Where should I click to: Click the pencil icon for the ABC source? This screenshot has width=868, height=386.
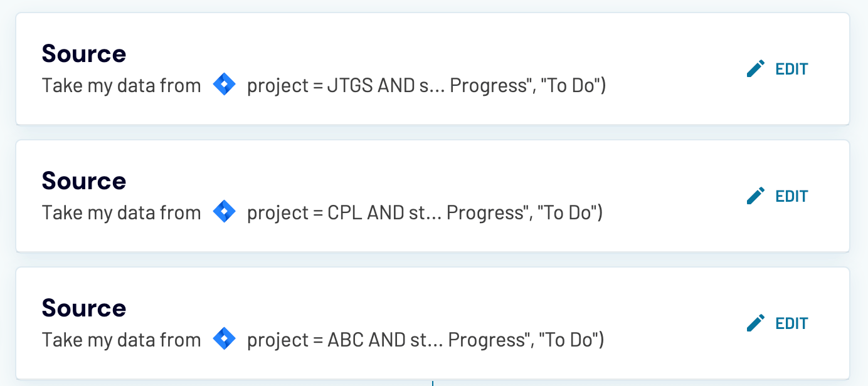coord(756,323)
